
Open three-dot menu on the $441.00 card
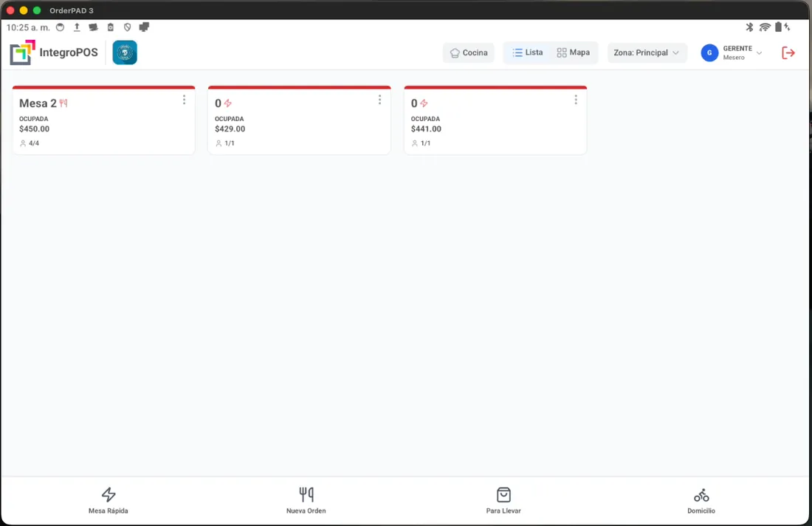[575, 100]
